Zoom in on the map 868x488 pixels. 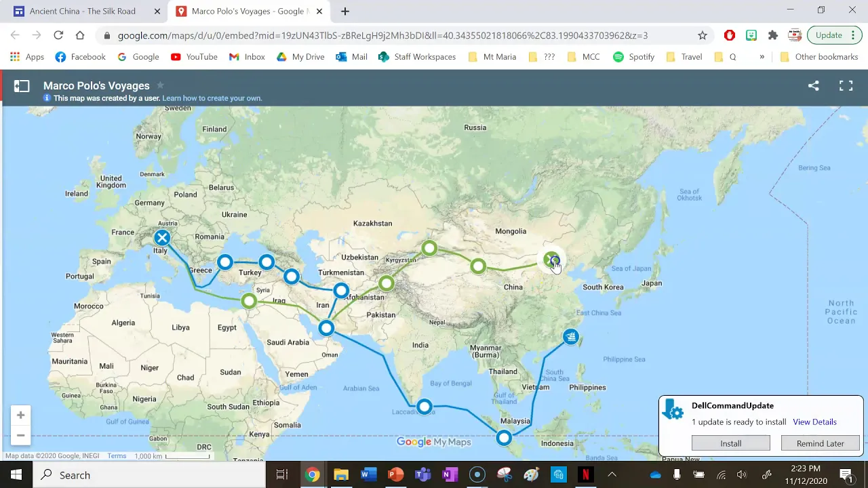[x=20, y=415]
